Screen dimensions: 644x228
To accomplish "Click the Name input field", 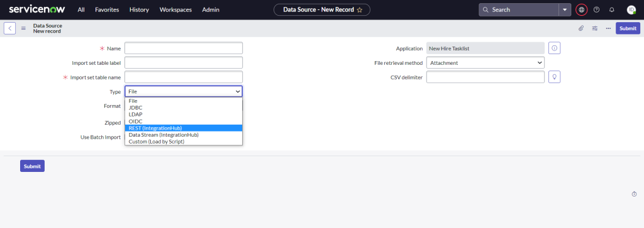I will click(x=184, y=48).
